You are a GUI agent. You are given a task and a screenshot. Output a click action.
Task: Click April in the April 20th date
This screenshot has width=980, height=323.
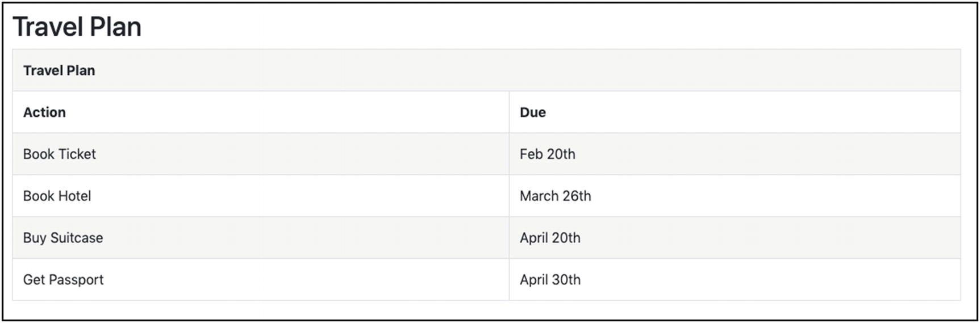coord(533,238)
